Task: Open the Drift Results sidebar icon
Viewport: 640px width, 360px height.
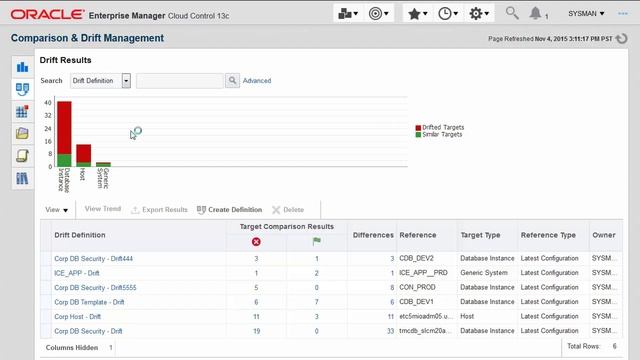Action: click(22, 89)
